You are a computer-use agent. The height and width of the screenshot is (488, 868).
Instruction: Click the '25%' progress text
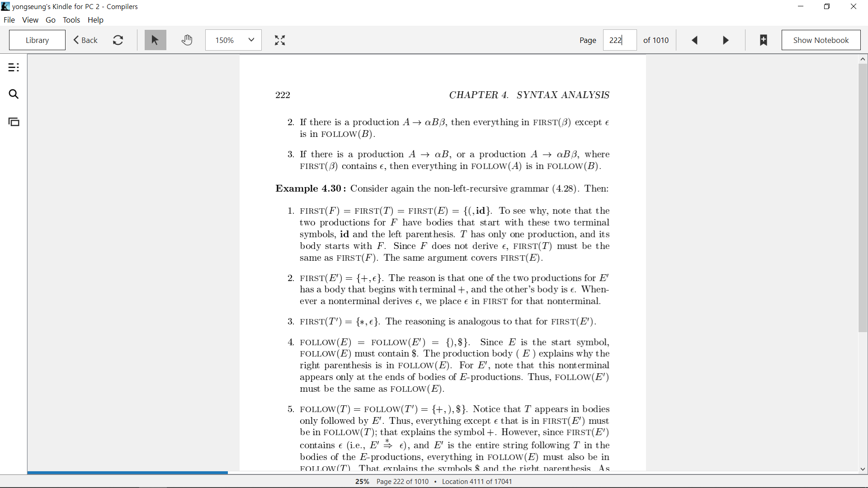click(x=362, y=482)
